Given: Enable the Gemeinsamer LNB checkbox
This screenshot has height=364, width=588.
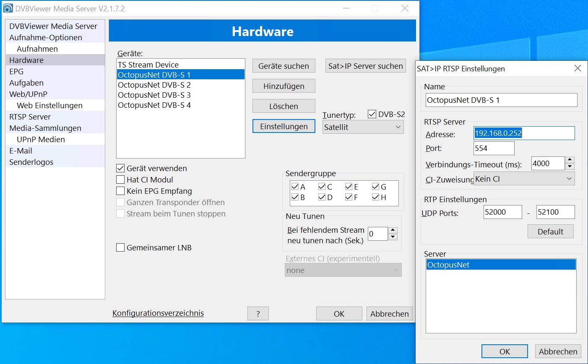Looking at the screenshot, I should tap(120, 247).
